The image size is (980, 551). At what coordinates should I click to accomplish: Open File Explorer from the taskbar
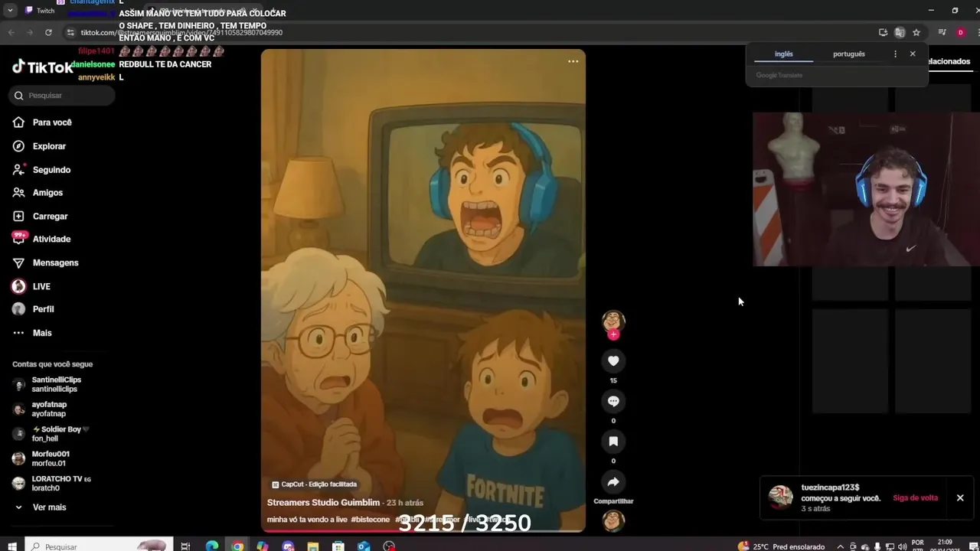coord(313,546)
